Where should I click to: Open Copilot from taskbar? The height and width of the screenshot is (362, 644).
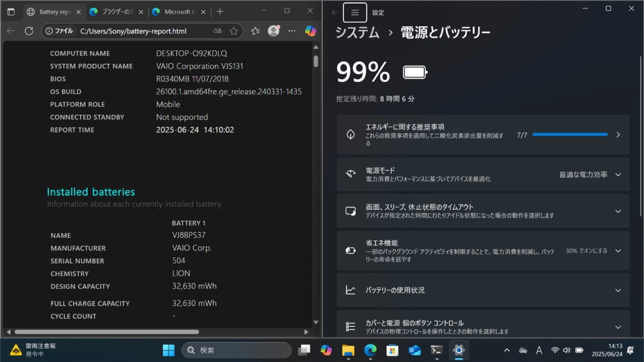coord(326,350)
